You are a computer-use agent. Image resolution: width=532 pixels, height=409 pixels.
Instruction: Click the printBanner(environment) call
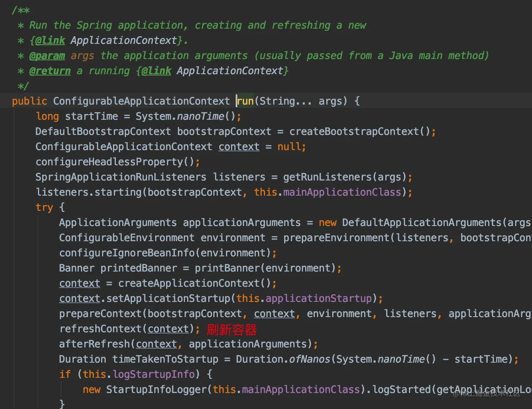point(266,268)
